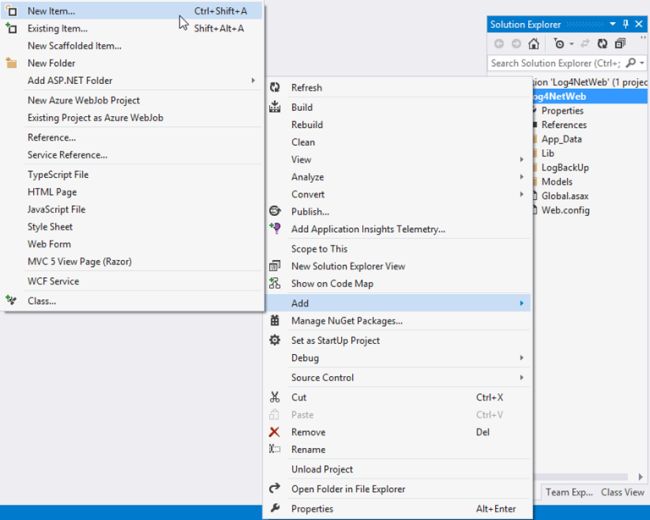This screenshot has height=520, width=650.
Task: Click the Set as StartUp Project gear icon
Action: [275, 340]
